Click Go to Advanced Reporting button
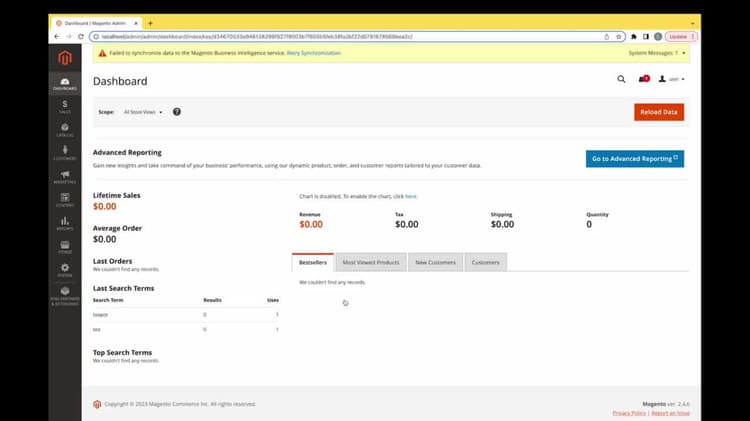Screen dimensions: 750x421 coord(635,159)
